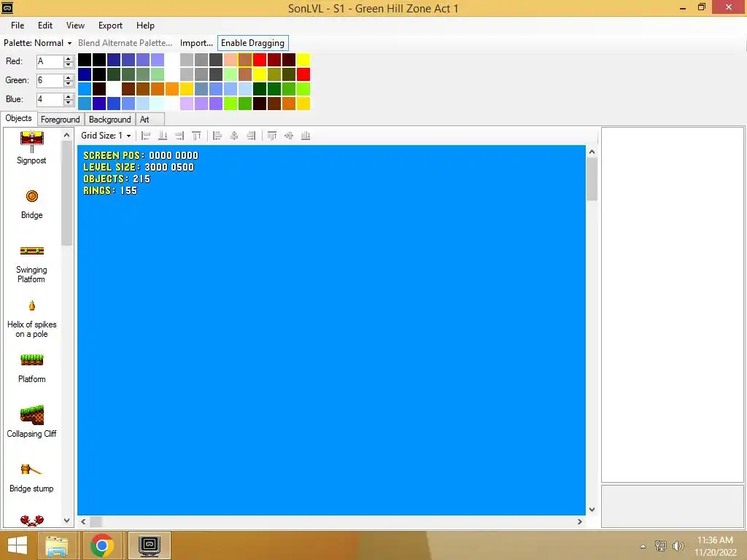This screenshot has width=747, height=560.
Task: Click level view vertical scroll-up arrow
Action: coord(592,152)
